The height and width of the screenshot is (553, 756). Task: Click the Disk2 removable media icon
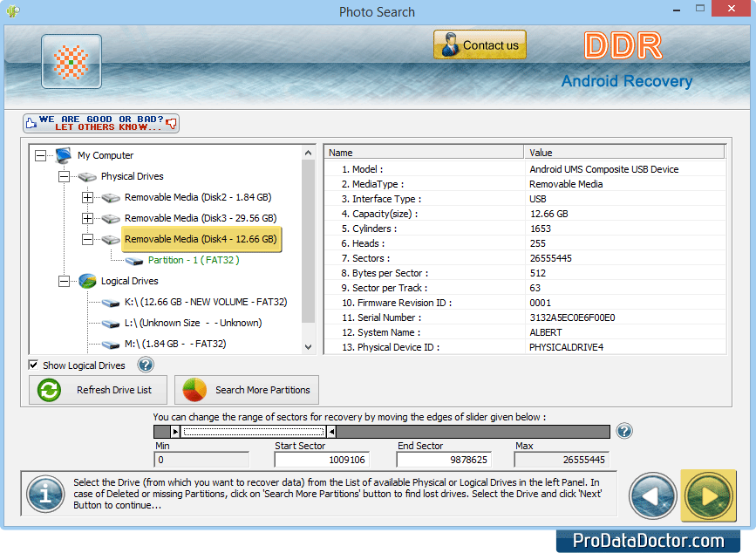click(x=111, y=198)
